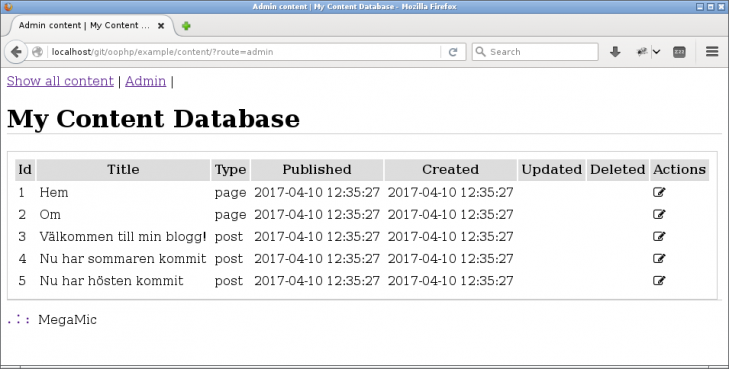Click type 'page' in the Hem row
Viewport: 729px width, 369px height.
coord(231,192)
